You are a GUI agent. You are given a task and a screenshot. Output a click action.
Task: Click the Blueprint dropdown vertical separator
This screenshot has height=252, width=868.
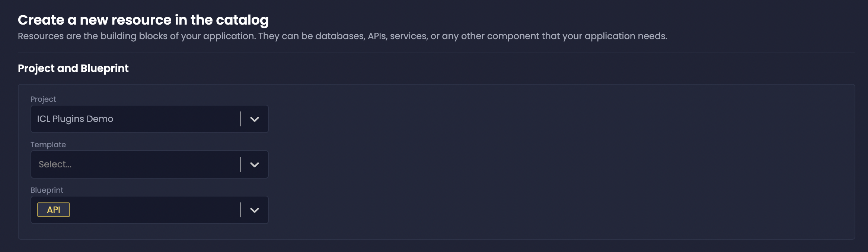pyautogui.click(x=241, y=210)
